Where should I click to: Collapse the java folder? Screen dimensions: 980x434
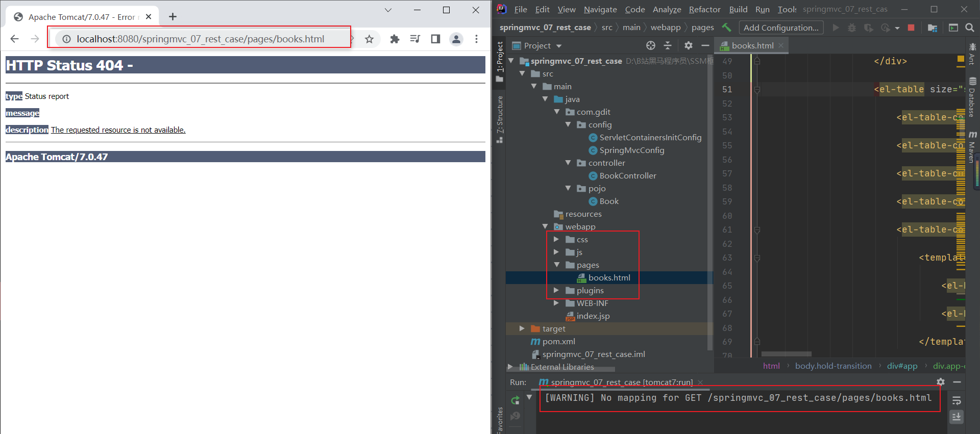tap(545, 99)
